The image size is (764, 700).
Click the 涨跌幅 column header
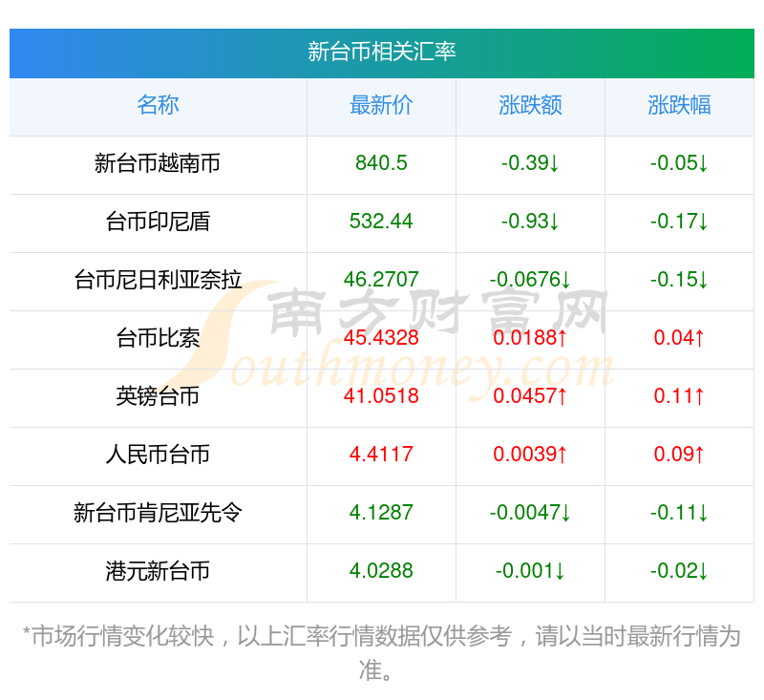pyautogui.click(x=679, y=105)
